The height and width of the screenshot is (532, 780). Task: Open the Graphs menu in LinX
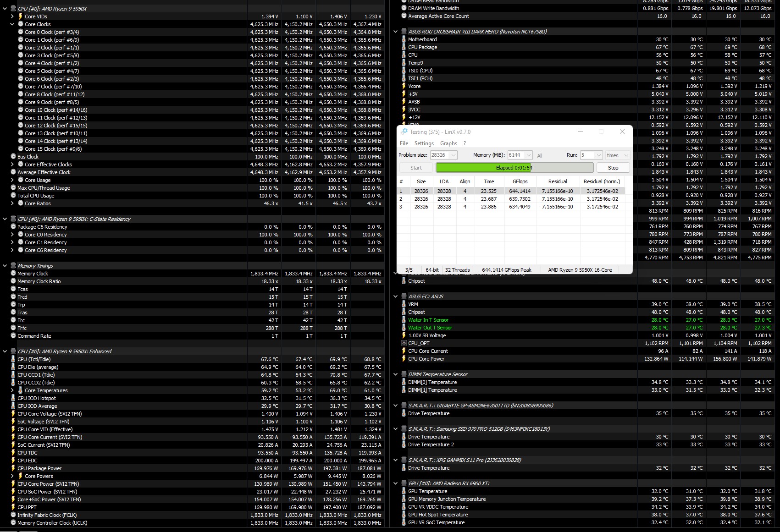pyautogui.click(x=448, y=143)
